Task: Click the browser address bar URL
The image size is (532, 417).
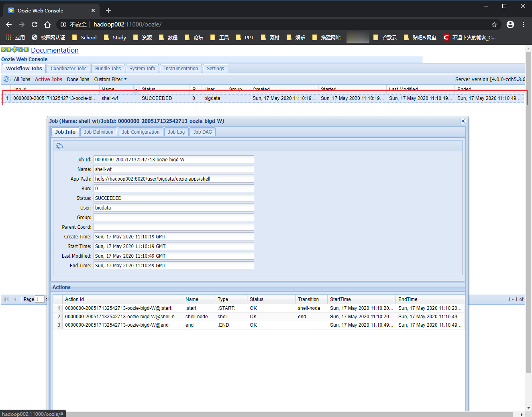Action: pos(127,24)
